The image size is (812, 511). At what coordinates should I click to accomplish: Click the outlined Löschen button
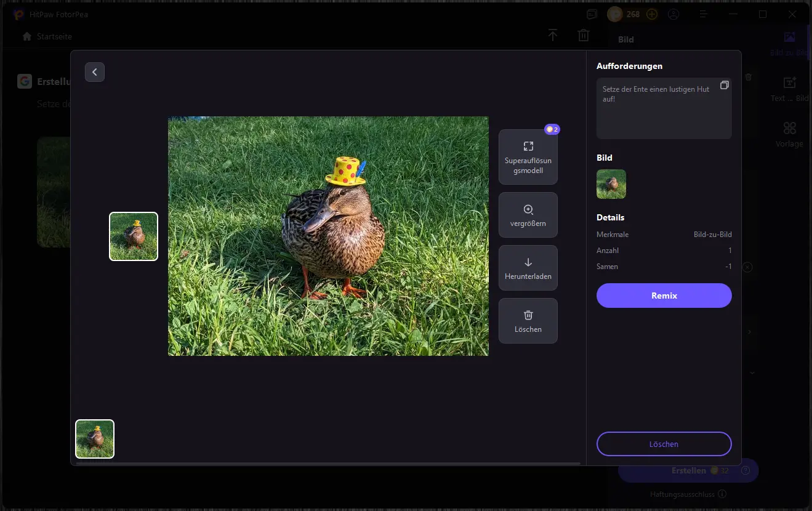pos(664,444)
